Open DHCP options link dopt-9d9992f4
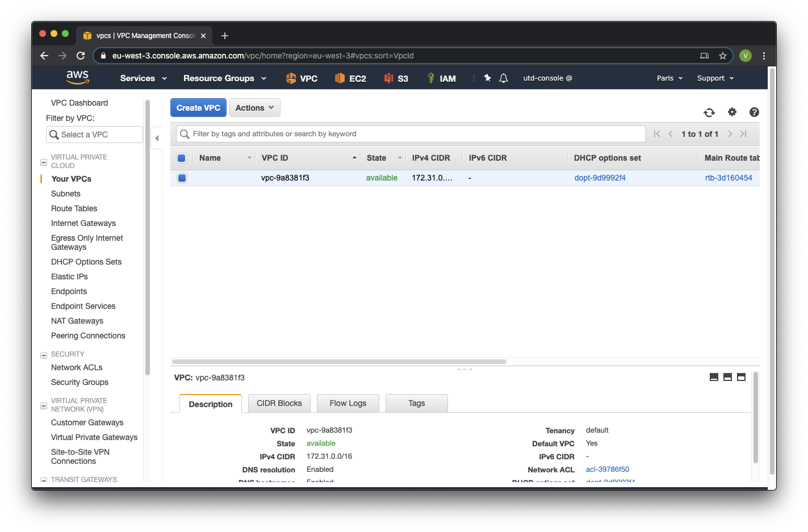808x532 pixels. [600, 178]
